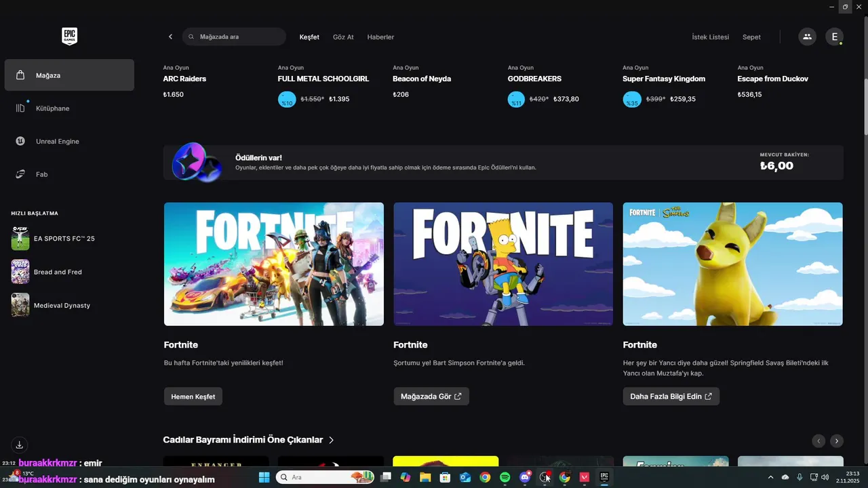Open Copilot from the taskbar

click(x=406, y=477)
